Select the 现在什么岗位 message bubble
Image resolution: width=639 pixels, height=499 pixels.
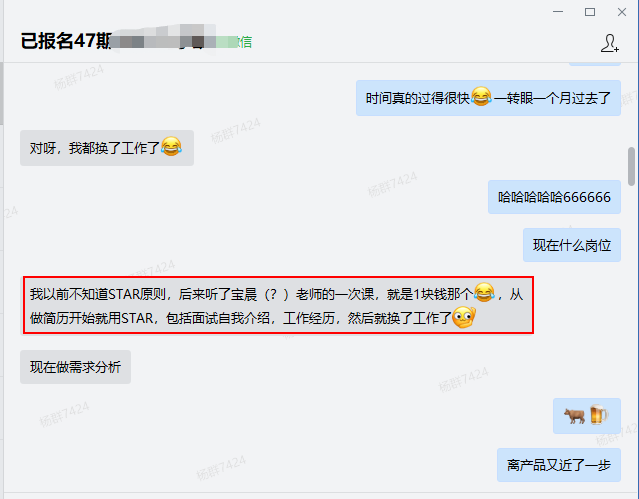click(572, 245)
